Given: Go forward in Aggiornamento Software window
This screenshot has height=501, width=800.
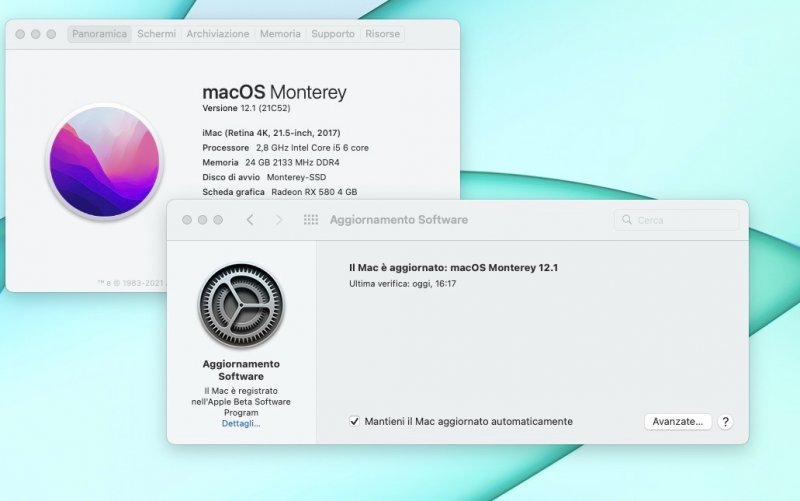Looking at the screenshot, I should pyautogui.click(x=279, y=220).
